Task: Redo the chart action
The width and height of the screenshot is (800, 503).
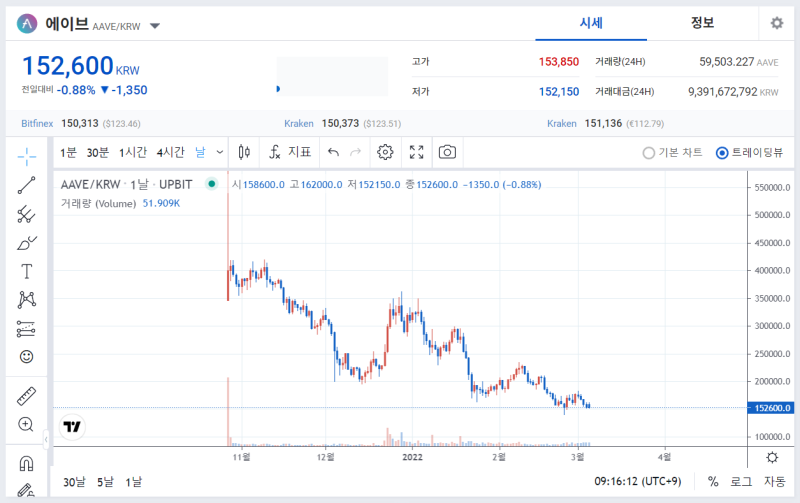Action: tap(356, 152)
